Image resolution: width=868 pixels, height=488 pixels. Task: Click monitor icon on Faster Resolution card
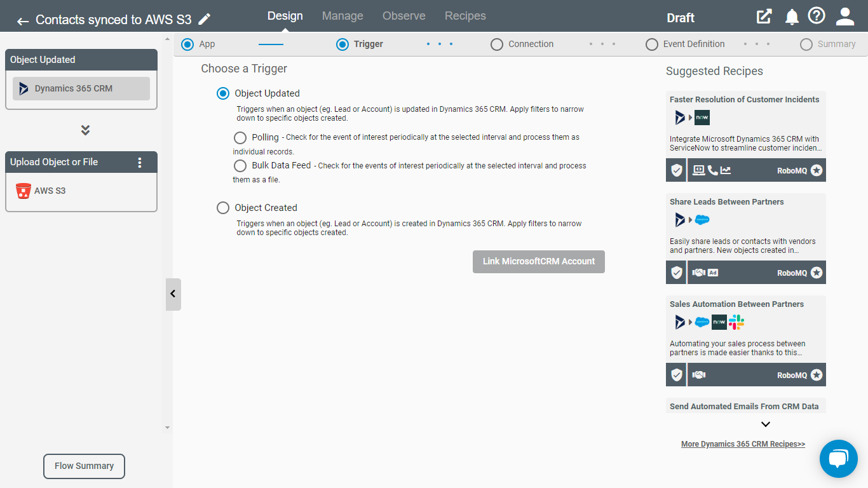(x=699, y=170)
